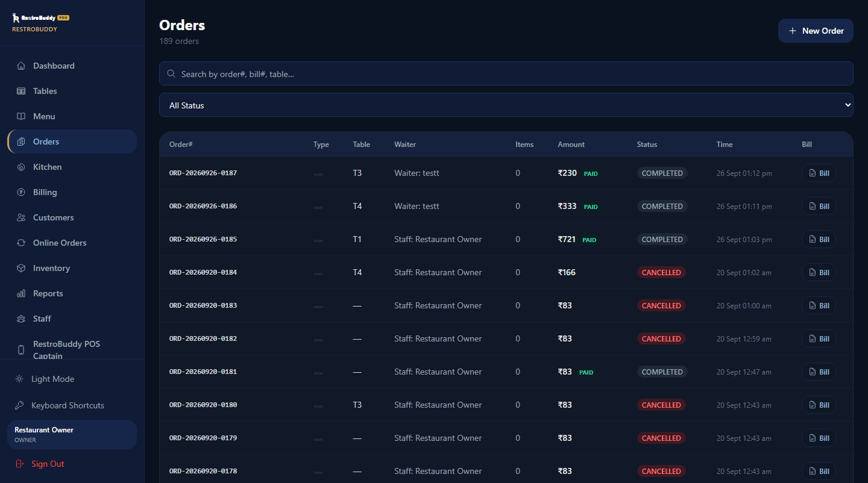Click the Staff group icon
Image resolution: width=868 pixels, height=483 pixels.
(x=21, y=319)
